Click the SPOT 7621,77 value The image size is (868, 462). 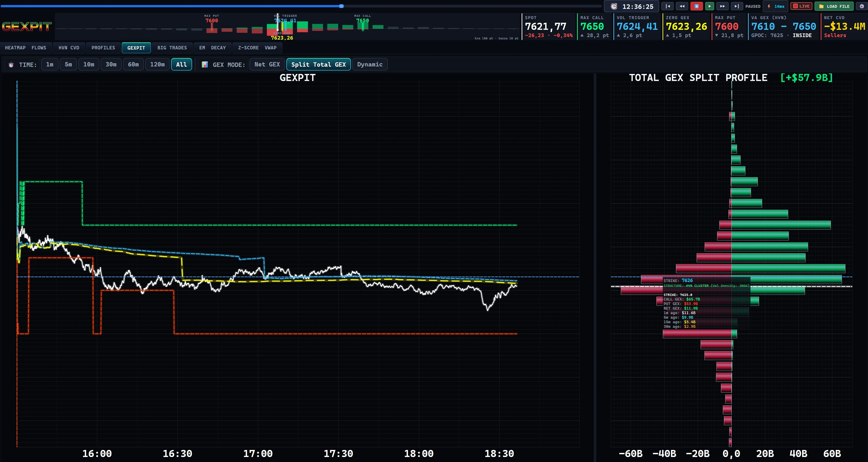point(545,26)
